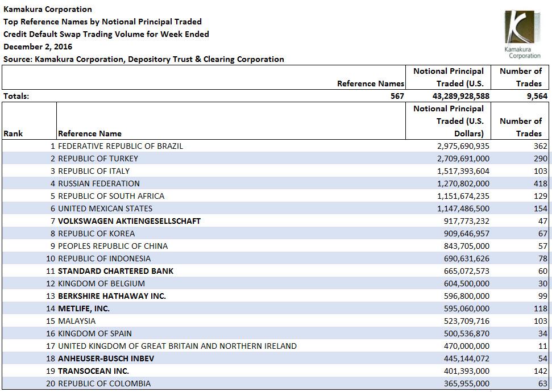552x392 pixels.
Task: Select MetLife trade count 118
Action: point(541,308)
